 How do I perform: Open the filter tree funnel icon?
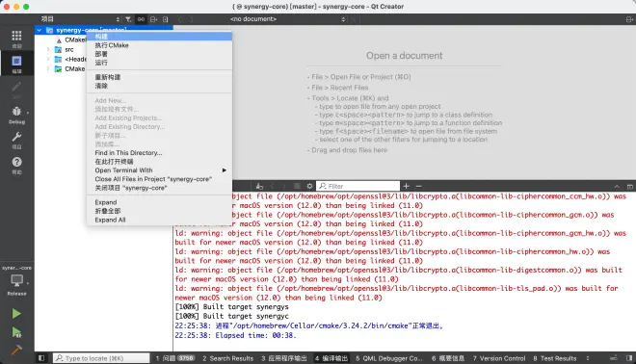pyautogui.click(x=128, y=19)
